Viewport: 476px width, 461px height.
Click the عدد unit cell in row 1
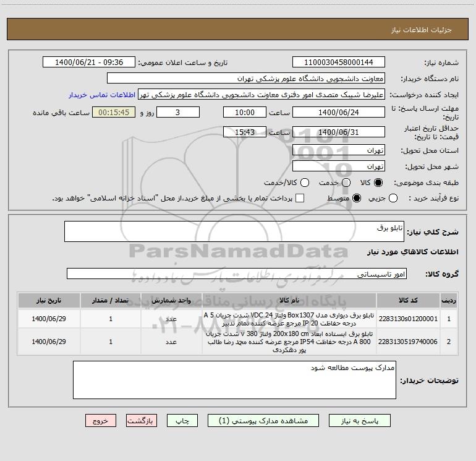click(x=171, y=319)
